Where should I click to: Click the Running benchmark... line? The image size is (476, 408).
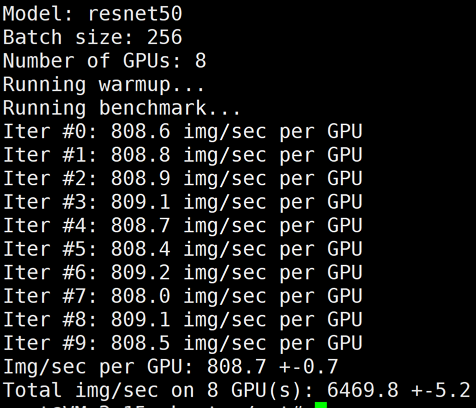[x=122, y=109]
